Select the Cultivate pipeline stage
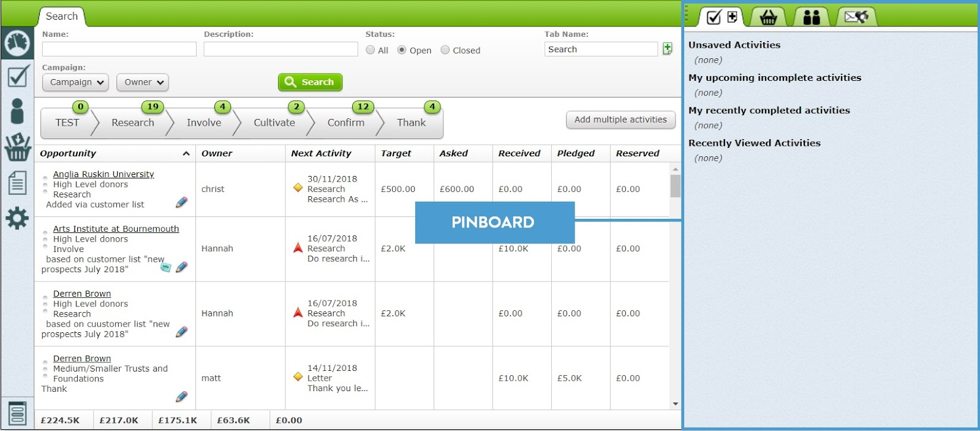The height and width of the screenshot is (431, 980). pyautogui.click(x=274, y=123)
